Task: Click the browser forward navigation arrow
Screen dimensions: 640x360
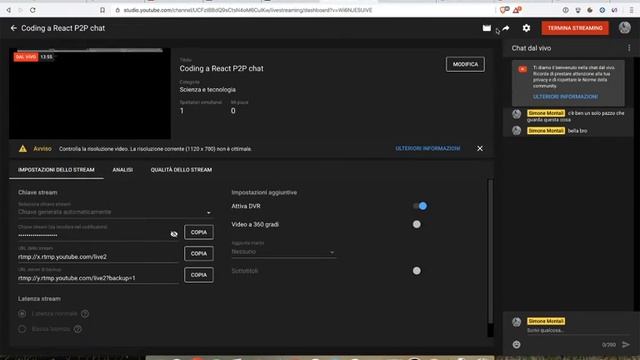Action: tap(20, 10)
